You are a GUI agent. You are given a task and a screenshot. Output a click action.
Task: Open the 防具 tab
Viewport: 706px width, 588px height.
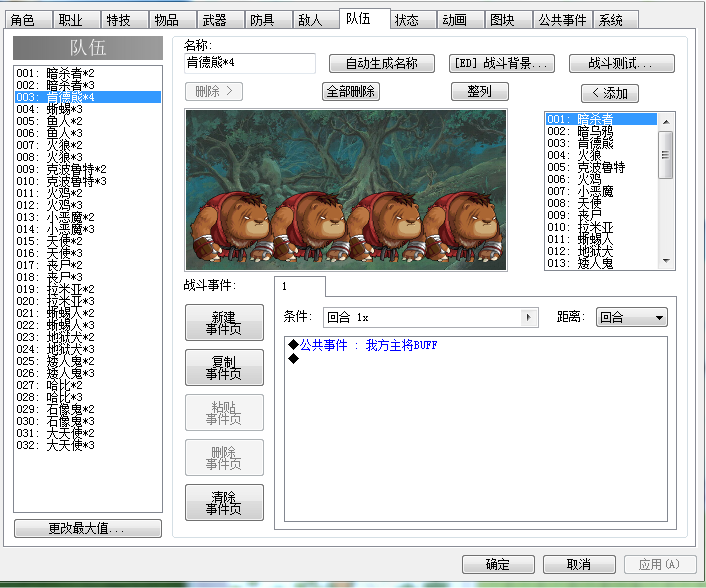(269, 20)
